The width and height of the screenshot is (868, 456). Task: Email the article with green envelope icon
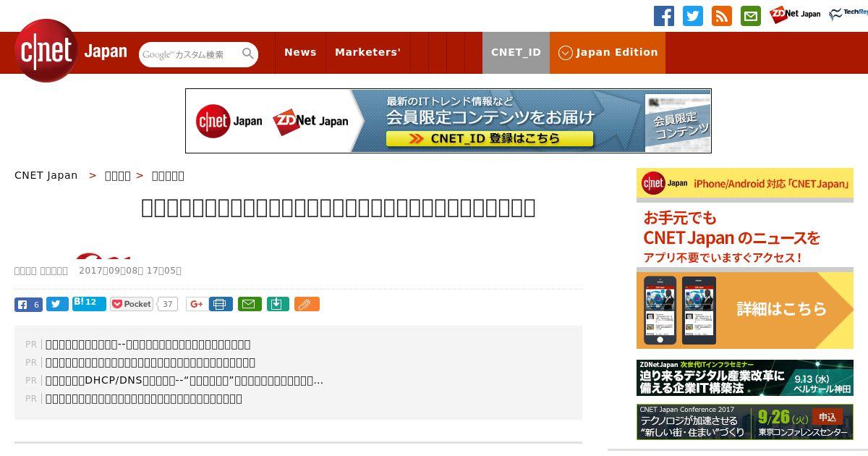coord(250,304)
